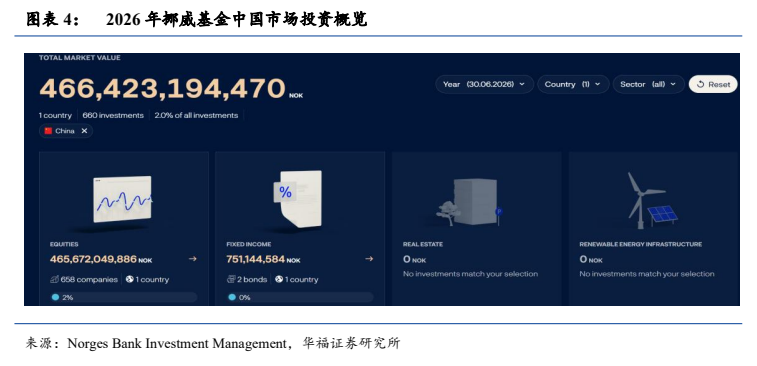Remove the China filter chip via X
757x366 pixels.
click(84, 131)
